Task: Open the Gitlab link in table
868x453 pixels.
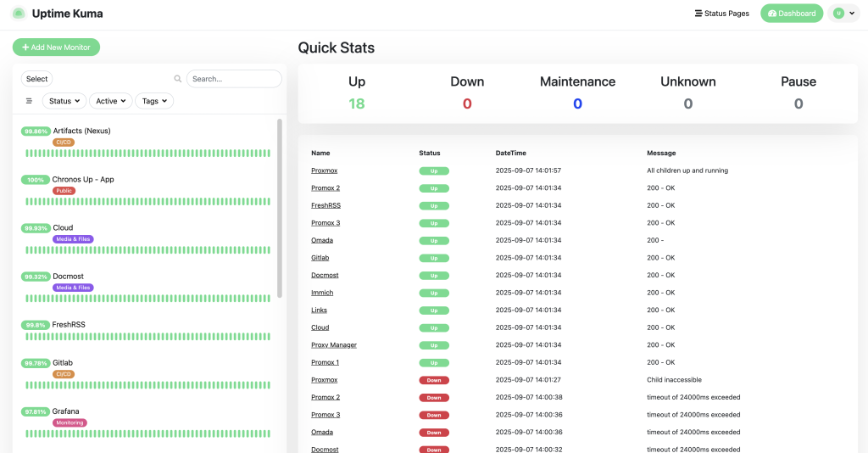Action: pyautogui.click(x=320, y=258)
